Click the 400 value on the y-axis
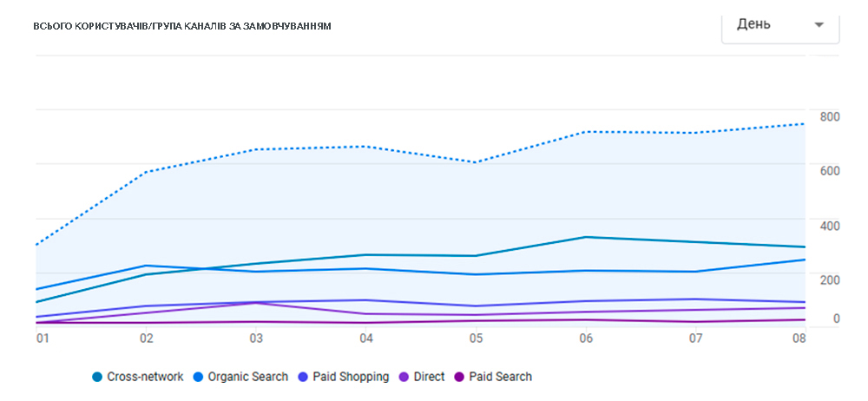This screenshot has height=401, width=868. point(829,226)
